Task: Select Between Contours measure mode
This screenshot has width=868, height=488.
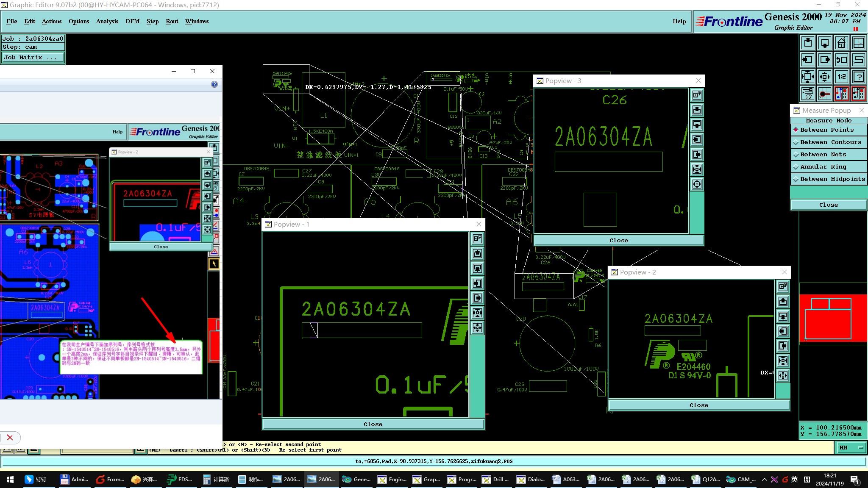Action: [830, 142]
